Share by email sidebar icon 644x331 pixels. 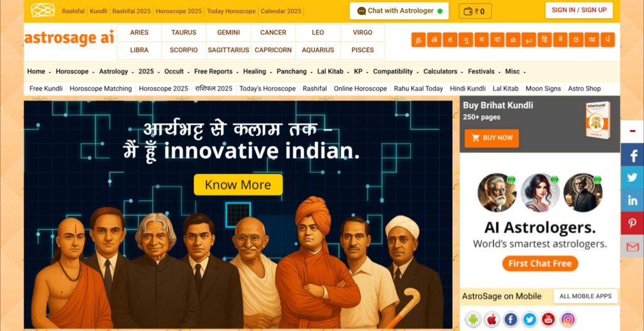pos(633,246)
